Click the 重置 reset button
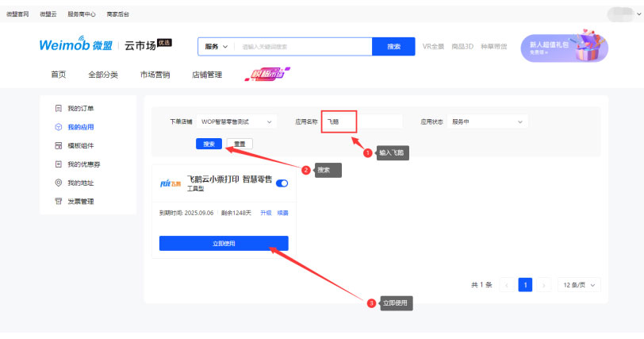 pos(239,144)
